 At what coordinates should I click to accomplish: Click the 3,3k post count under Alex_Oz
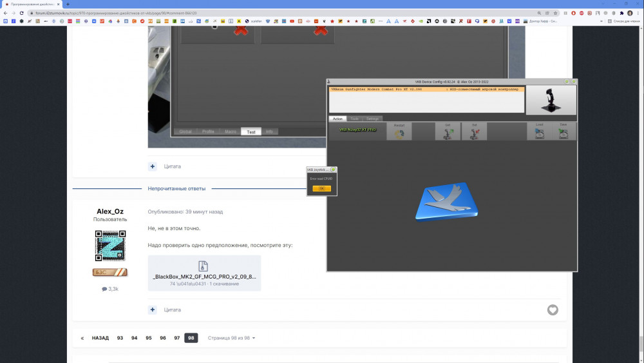pyautogui.click(x=110, y=289)
